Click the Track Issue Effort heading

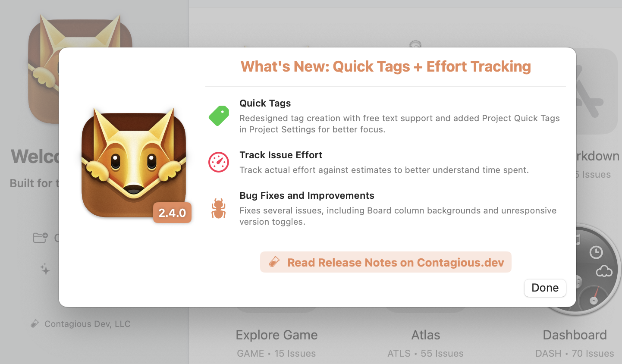[281, 155]
